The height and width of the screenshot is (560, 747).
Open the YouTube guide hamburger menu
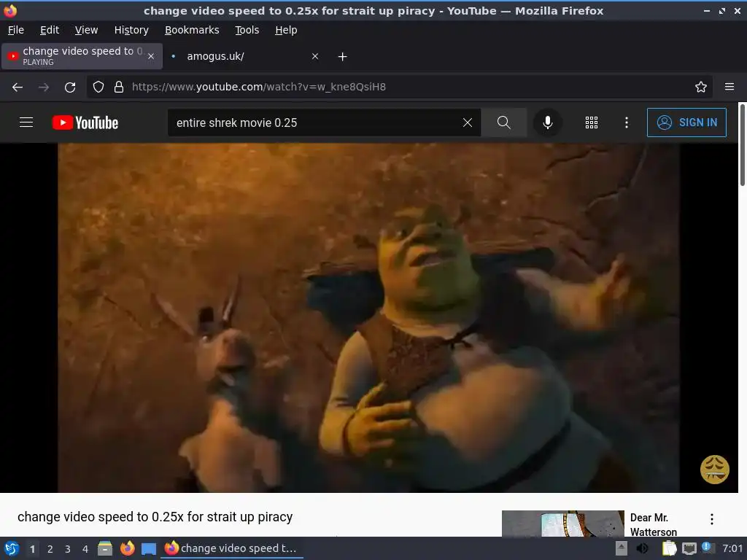26,122
